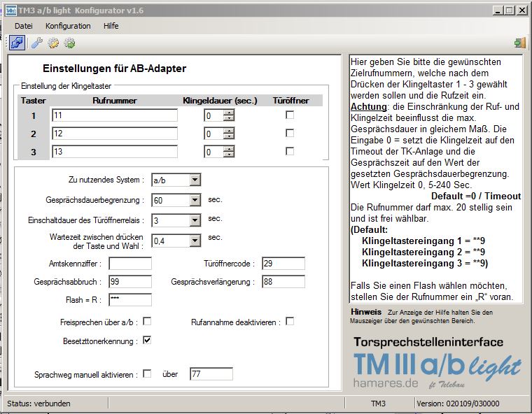
Task: Click the Klingeldauer (sec.) column header
Action: pos(220,101)
